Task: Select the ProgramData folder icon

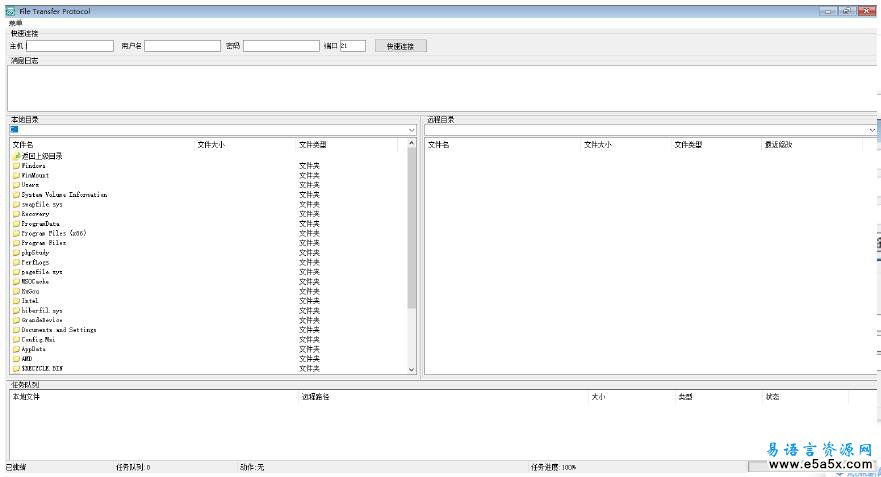Action: tap(16, 224)
